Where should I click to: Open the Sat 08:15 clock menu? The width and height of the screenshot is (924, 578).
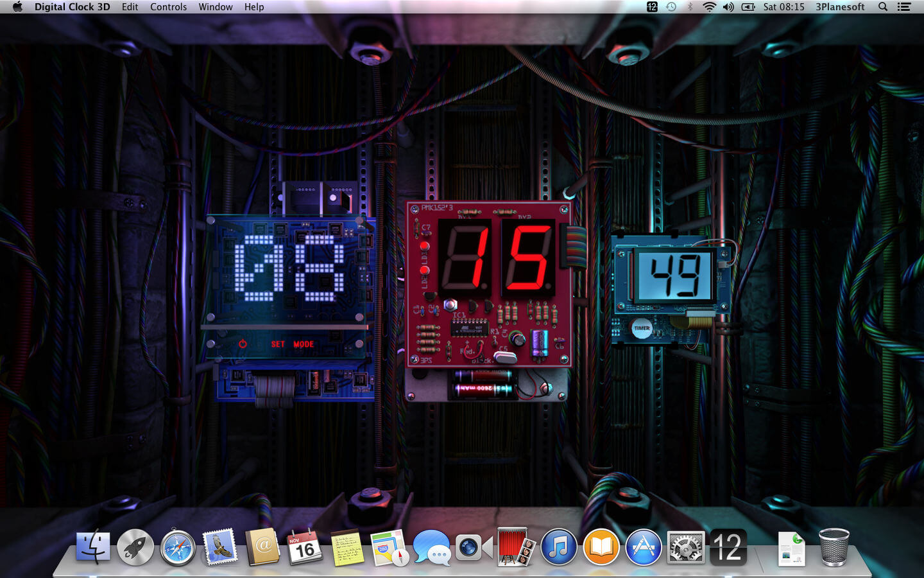[783, 7]
